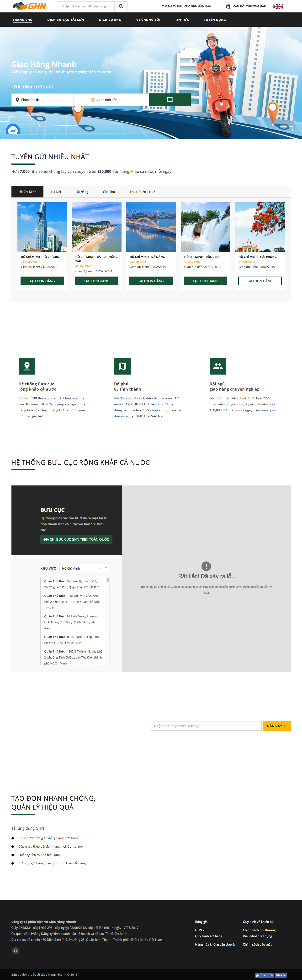This screenshot has height=980, width=302.
Task: Open the 'Chọn tỉnh đến' destination province dropdown
Action: point(118,100)
